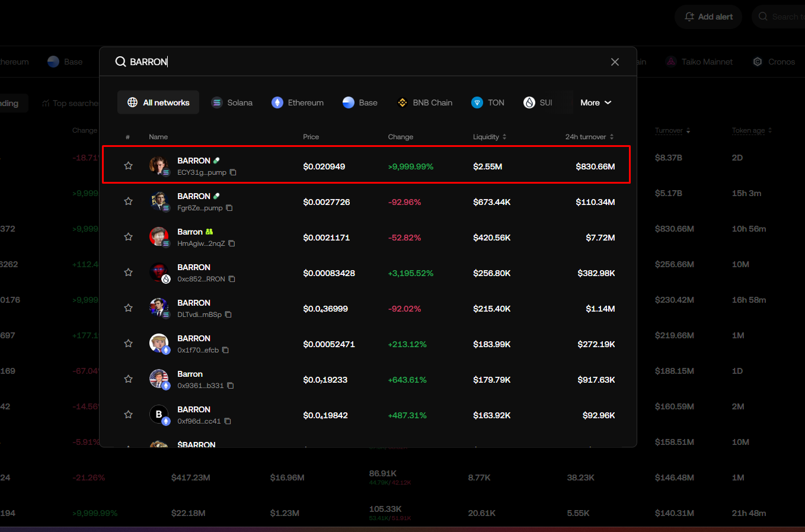
Task: Switch to the Ethereum network tab
Action: 298,102
